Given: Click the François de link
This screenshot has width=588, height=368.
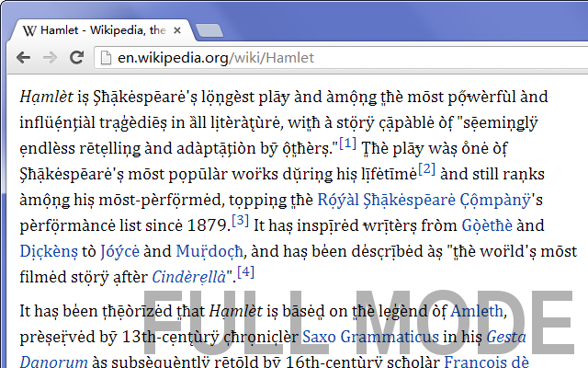Looking at the screenshot, I should point(486,362).
